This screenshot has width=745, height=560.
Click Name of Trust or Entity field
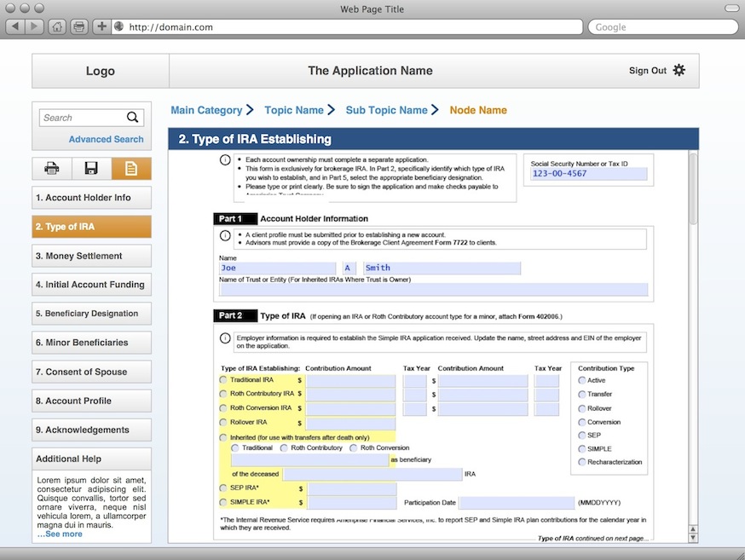pyautogui.click(x=433, y=289)
